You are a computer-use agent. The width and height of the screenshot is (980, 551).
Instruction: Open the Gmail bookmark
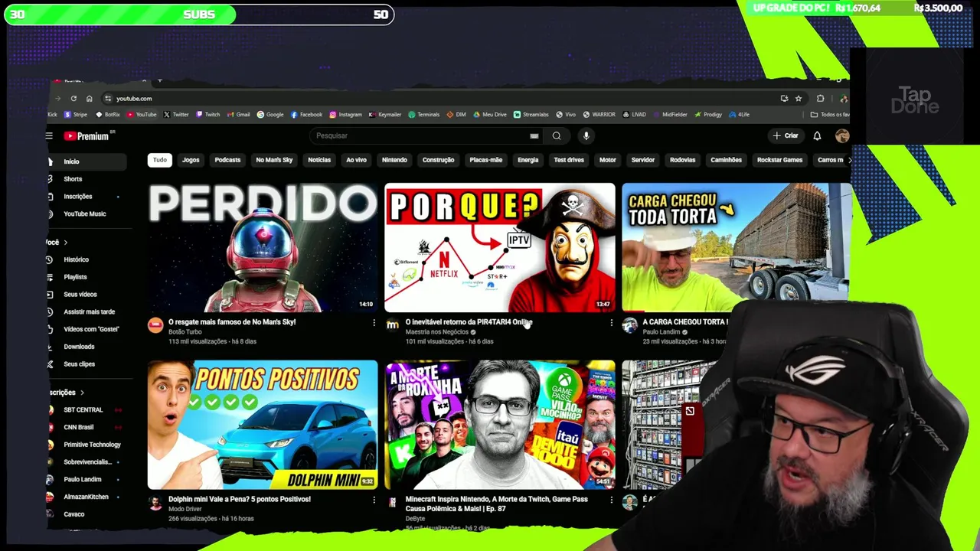coord(239,115)
